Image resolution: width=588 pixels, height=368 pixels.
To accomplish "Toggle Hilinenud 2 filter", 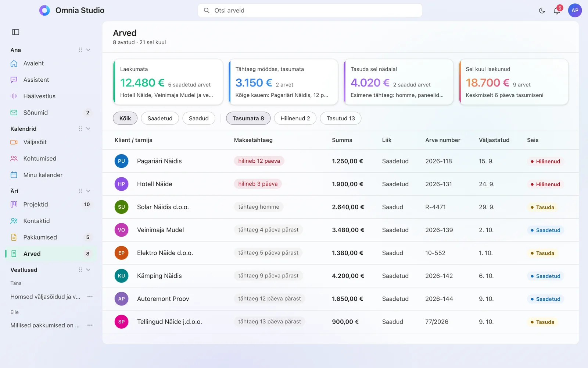I will coord(295,118).
